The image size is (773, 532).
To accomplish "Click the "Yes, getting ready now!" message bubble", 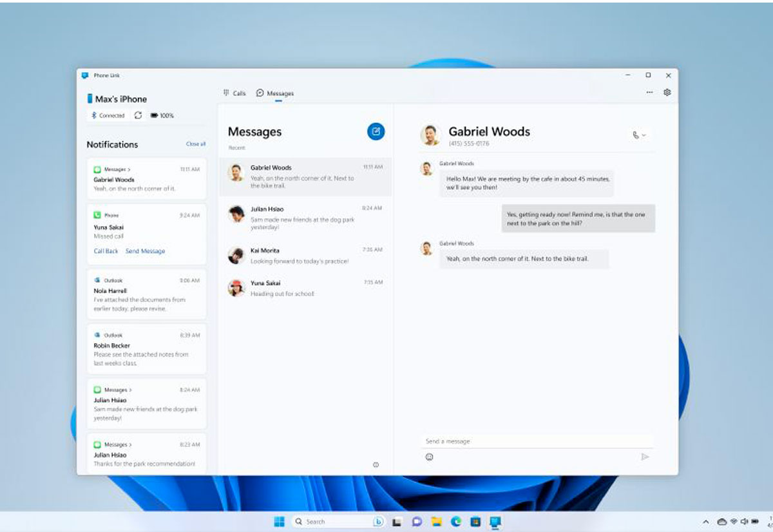I will pyautogui.click(x=578, y=218).
